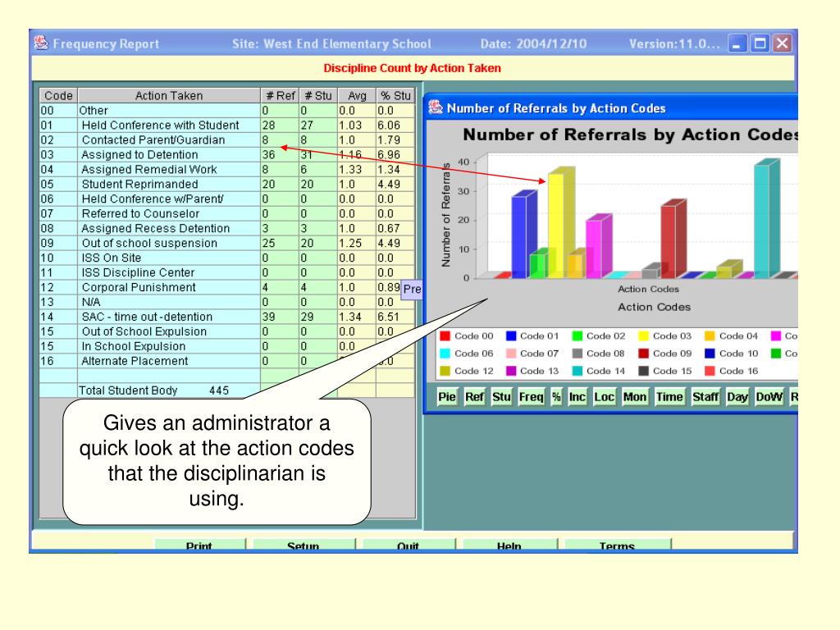Screen dimensions: 840x630
Task: Click the DoW chart button
Action: [769, 397]
